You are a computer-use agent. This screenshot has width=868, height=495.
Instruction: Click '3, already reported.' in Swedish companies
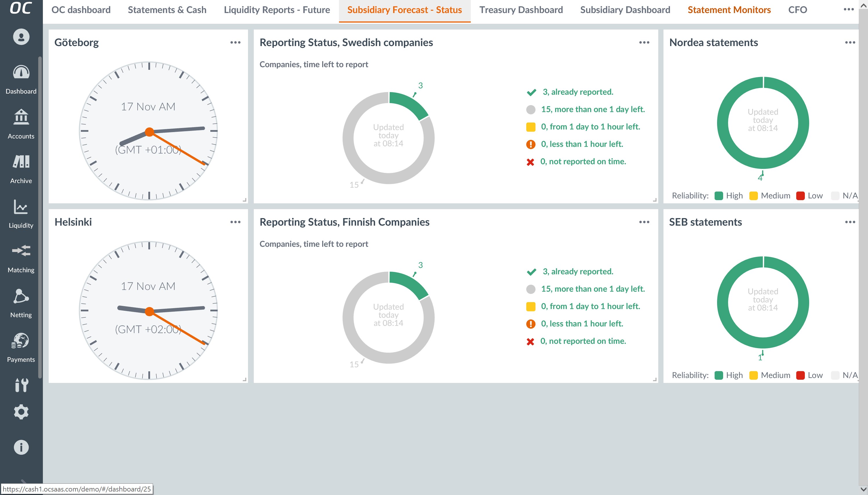577,92
